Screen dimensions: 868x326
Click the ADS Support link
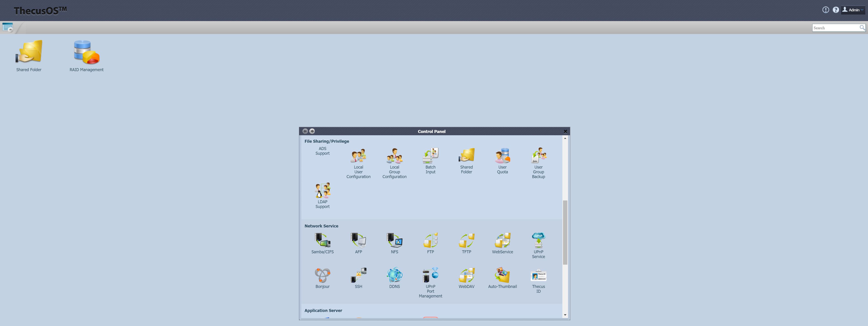pos(322,151)
